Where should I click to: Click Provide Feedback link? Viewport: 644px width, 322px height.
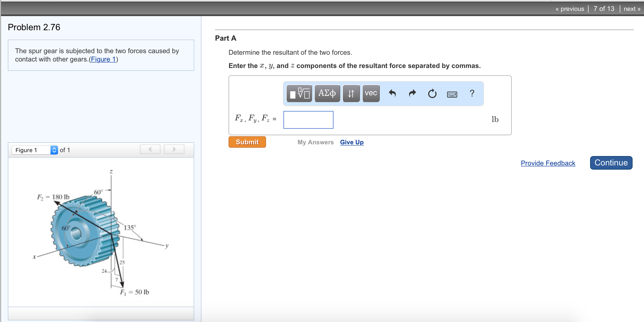[x=548, y=163]
